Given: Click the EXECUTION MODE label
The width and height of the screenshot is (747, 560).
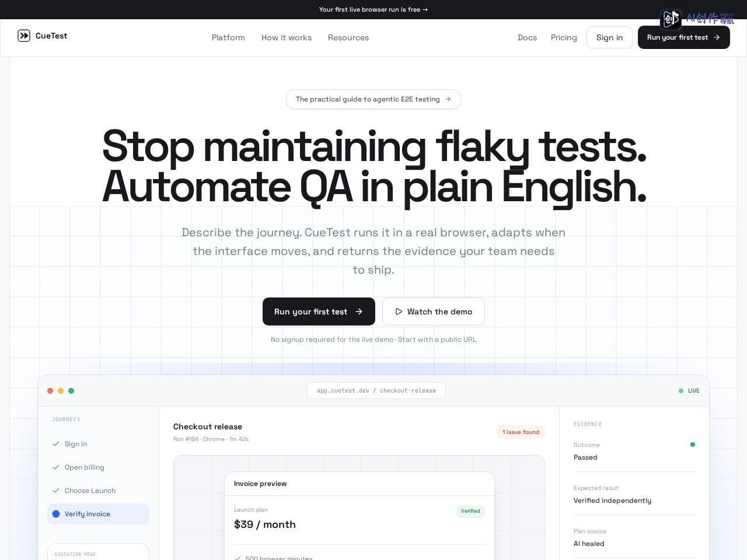Looking at the screenshot, I should [x=75, y=554].
